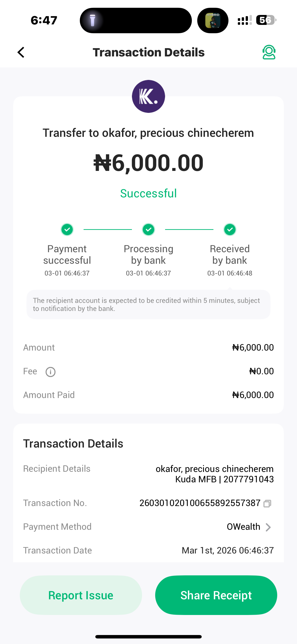Expand the OWealth payment method chevron

[x=268, y=527]
